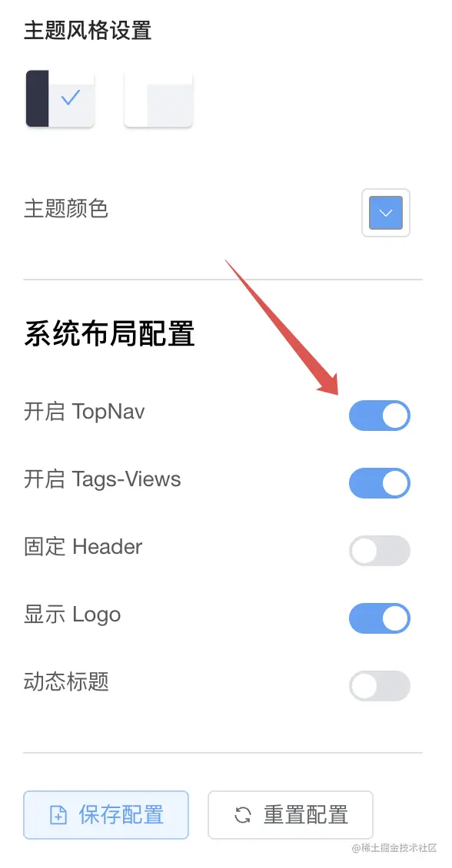The image size is (452, 868).
Task: Click the 主题颜色 label text
Action: (x=66, y=209)
